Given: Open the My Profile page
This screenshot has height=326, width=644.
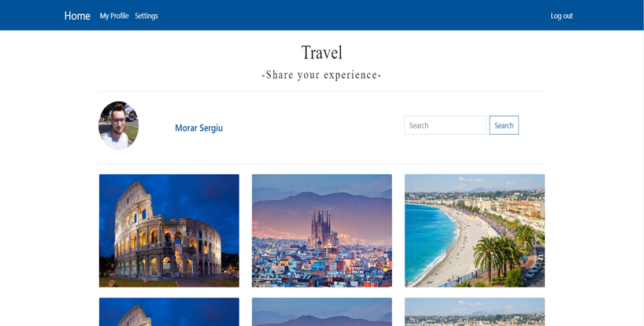Looking at the screenshot, I should point(114,16).
